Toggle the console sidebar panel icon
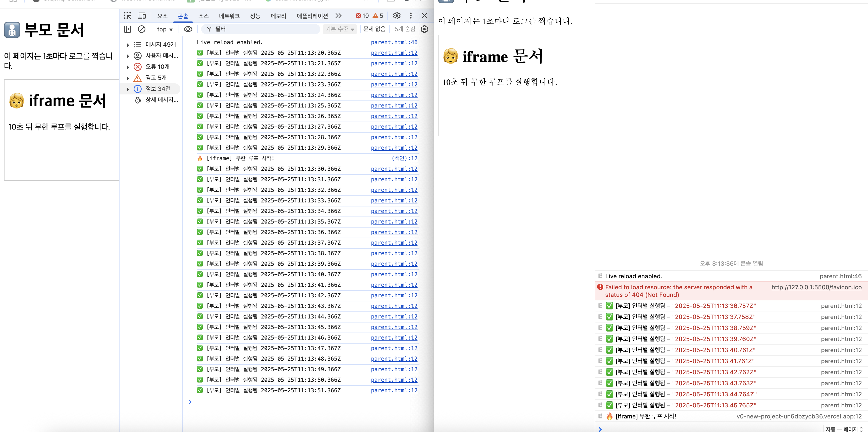The height and width of the screenshot is (432, 868). point(127,29)
